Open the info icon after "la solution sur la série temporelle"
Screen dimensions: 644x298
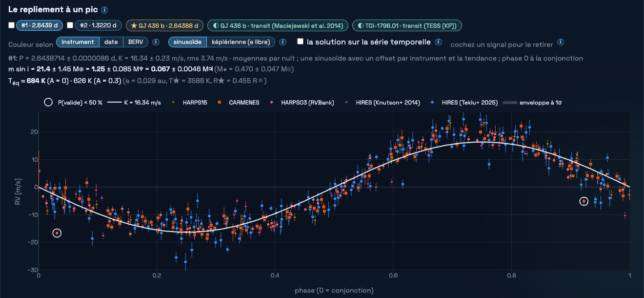pyautogui.click(x=439, y=42)
